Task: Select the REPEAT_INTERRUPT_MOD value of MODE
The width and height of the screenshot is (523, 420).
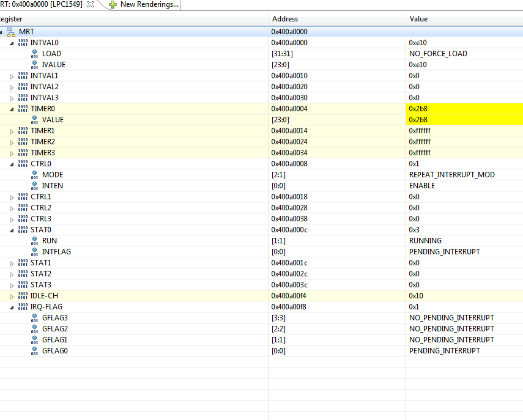Action: point(452,175)
